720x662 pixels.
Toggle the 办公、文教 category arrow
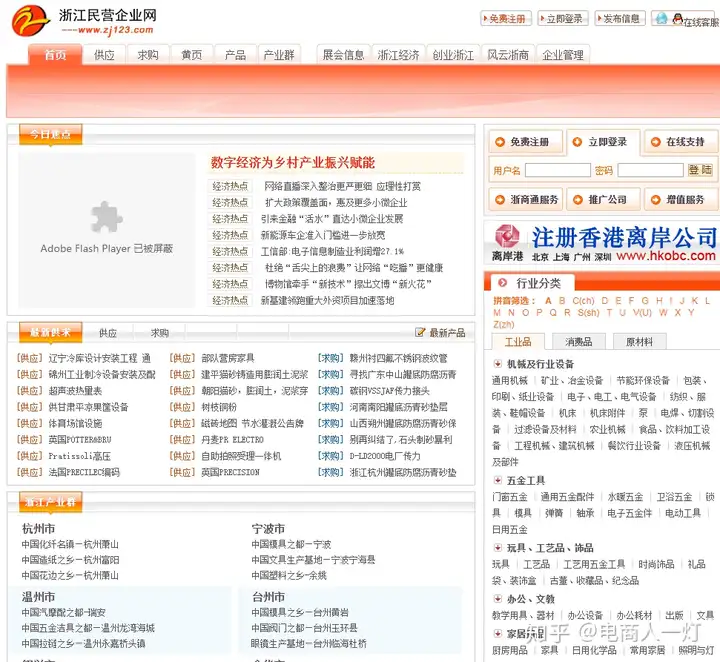click(x=497, y=599)
